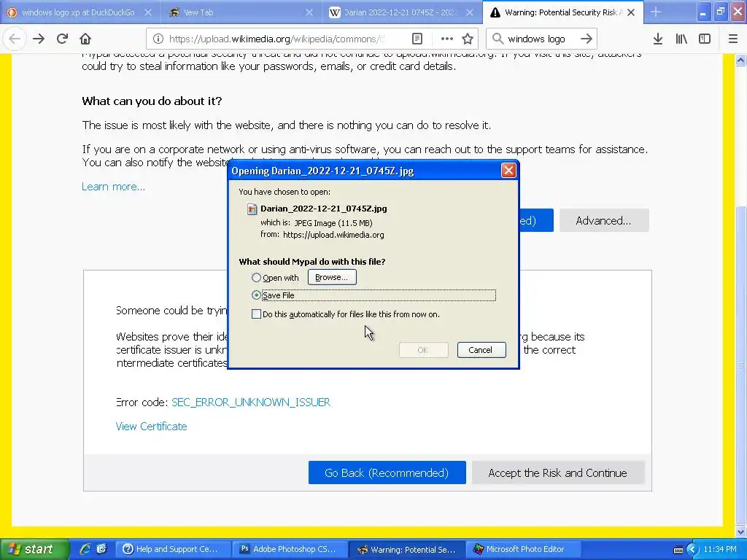Close the 'windows logo xp at DuckDuckGo' tab
This screenshot has width=747, height=560.
tap(148, 12)
